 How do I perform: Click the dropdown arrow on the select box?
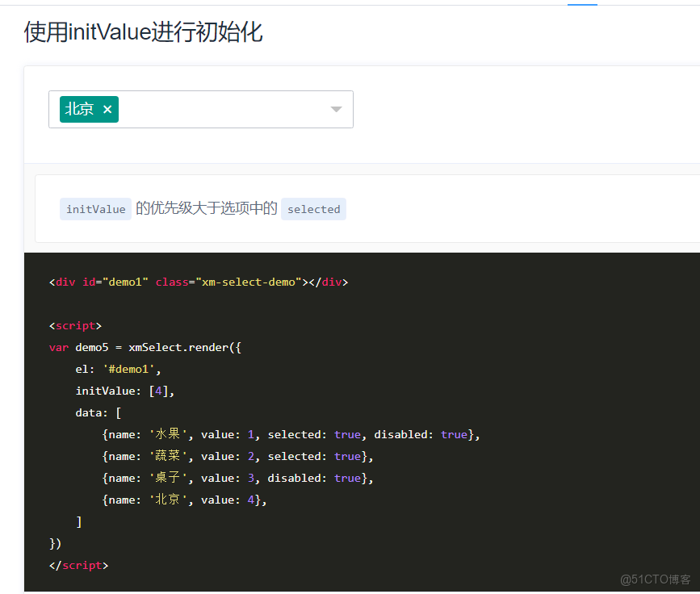pyautogui.click(x=336, y=109)
